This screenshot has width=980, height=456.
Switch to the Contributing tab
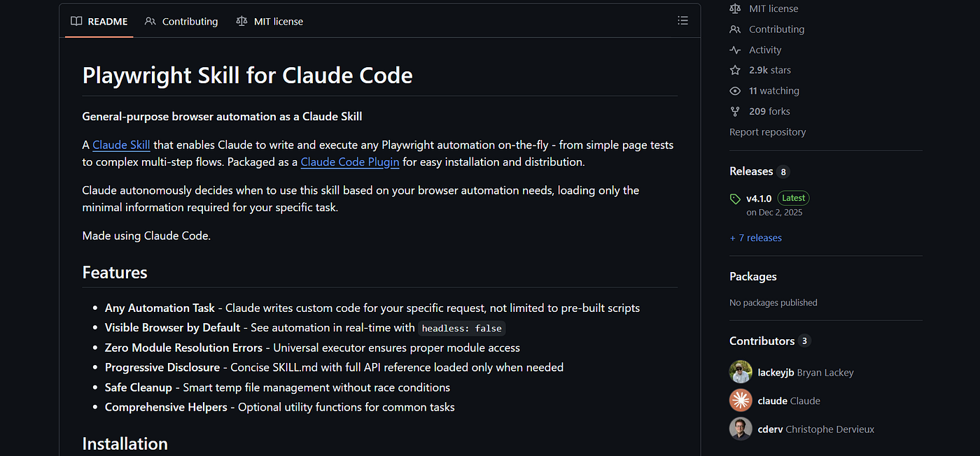(x=181, y=22)
